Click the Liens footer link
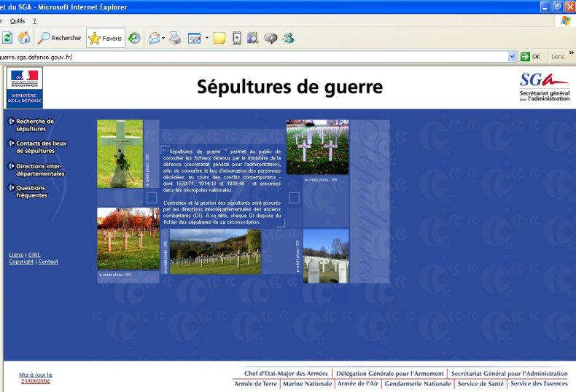576x392 pixels. (x=16, y=254)
